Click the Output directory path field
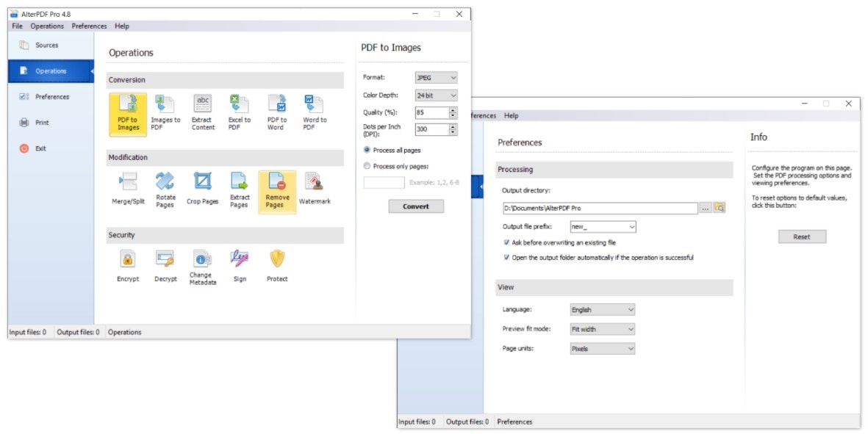Viewport: 868px width, 434px height. [600, 208]
